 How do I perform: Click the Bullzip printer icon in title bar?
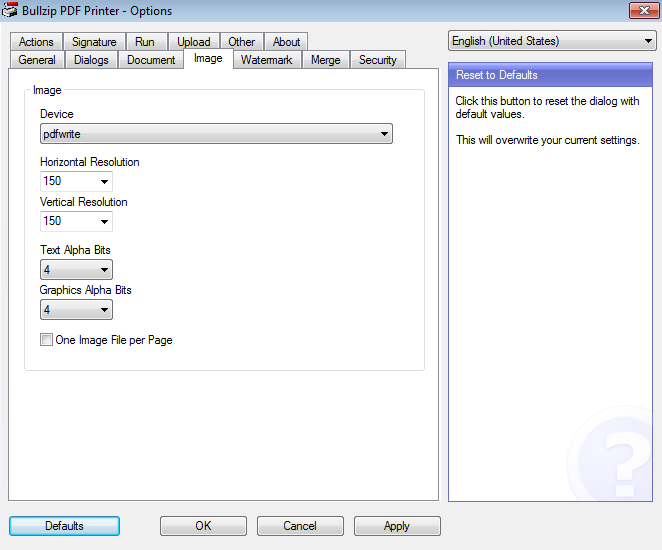tap(9, 10)
